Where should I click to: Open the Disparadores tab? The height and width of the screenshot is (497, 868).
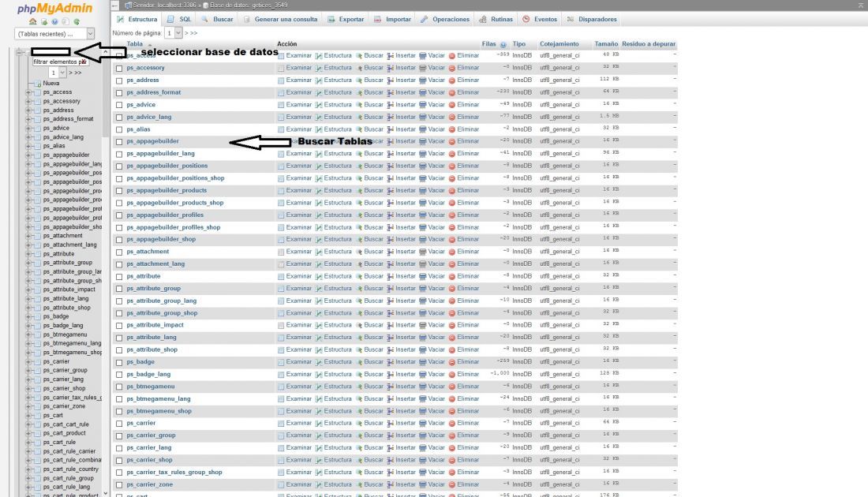(x=591, y=20)
